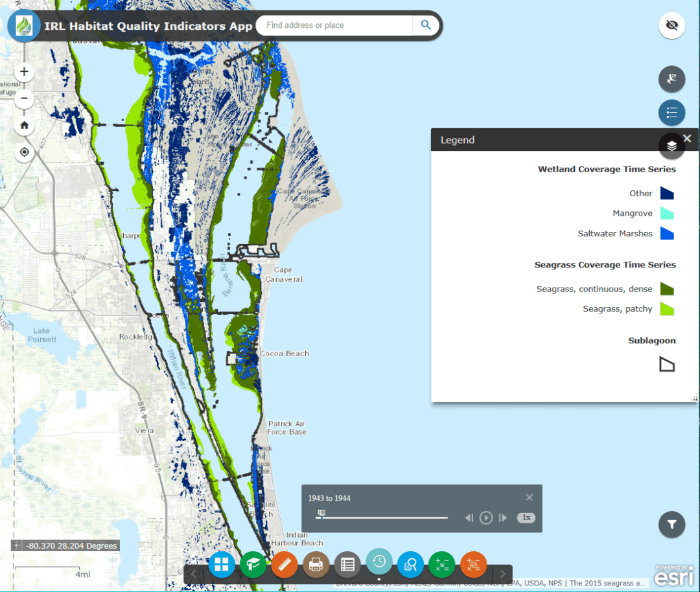The height and width of the screenshot is (592, 700).
Task: Show previous widgets in the bottom toolbar
Action: 194,574
